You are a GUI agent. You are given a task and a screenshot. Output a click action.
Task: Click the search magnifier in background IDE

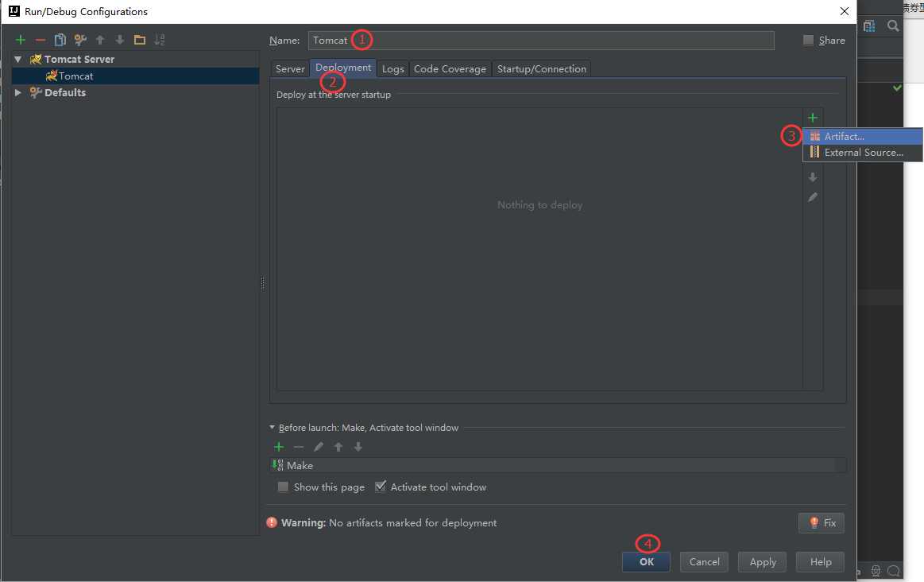point(893,26)
